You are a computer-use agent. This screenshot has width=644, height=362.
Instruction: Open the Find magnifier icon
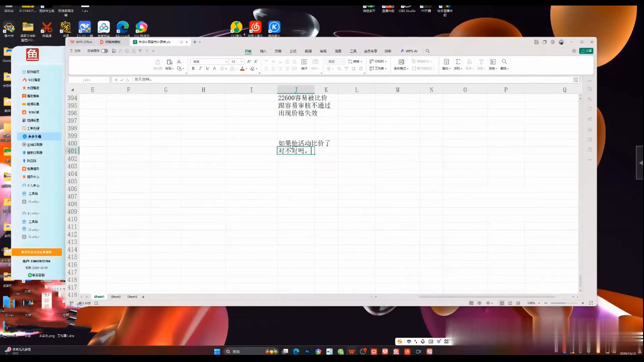click(x=504, y=61)
